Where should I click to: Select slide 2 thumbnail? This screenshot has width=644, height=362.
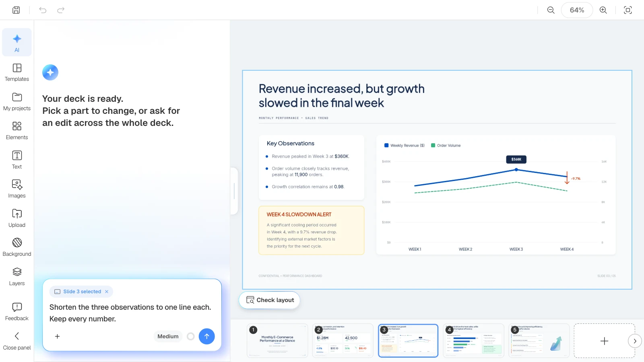343,341
